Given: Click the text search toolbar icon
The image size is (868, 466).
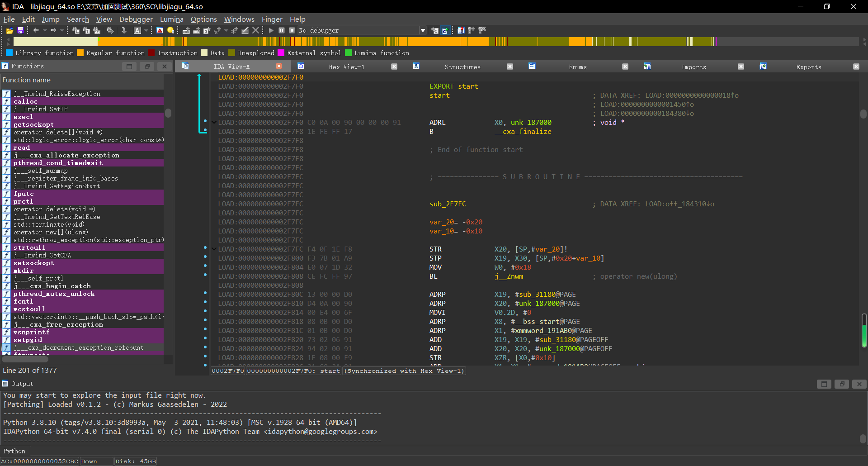Looking at the screenshot, I should pyautogui.click(x=86, y=30).
